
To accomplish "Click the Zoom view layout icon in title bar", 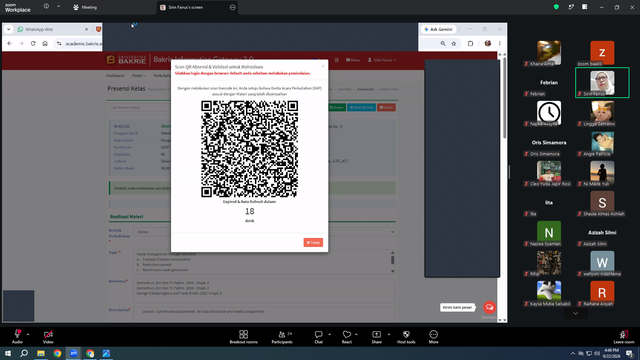I will click(584, 7).
